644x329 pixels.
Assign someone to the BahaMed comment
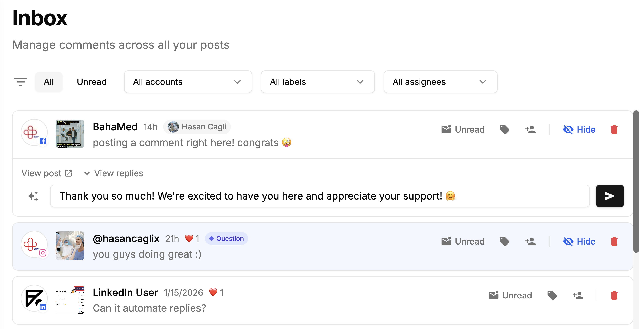pyautogui.click(x=530, y=129)
